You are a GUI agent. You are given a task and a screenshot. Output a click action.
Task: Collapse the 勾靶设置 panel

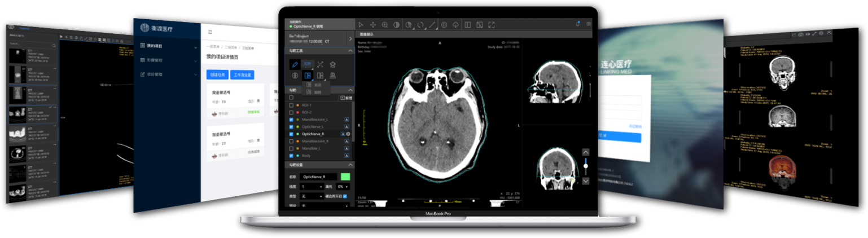350,165
